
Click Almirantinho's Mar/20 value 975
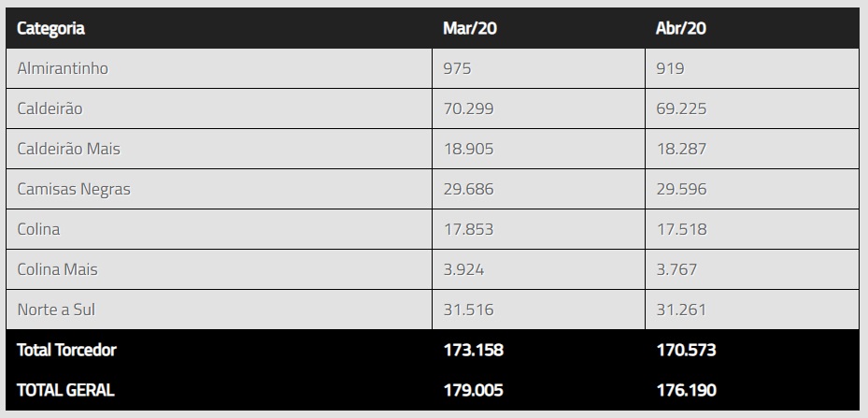[x=458, y=68]
